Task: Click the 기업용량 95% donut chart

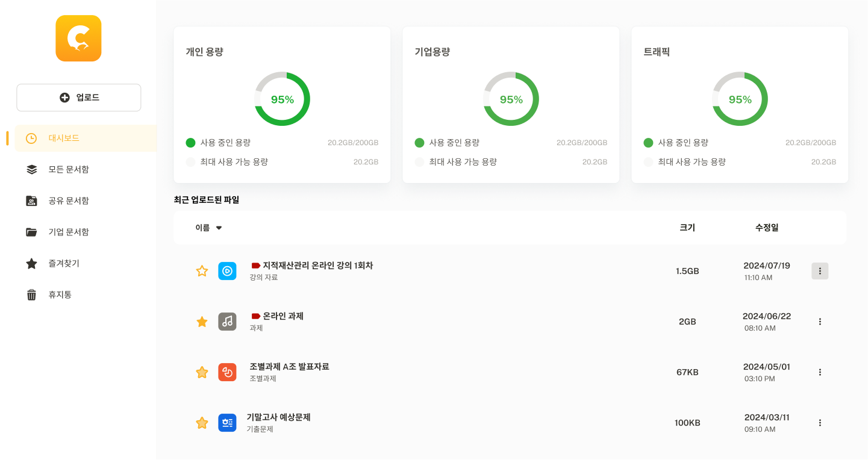Action: click(x=511, y=99)
